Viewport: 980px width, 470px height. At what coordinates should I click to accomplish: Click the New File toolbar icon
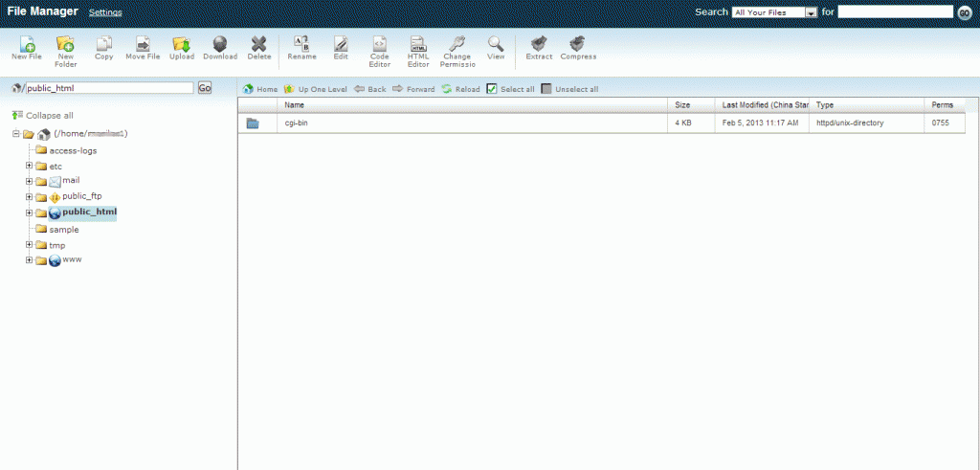pos(27,44)
